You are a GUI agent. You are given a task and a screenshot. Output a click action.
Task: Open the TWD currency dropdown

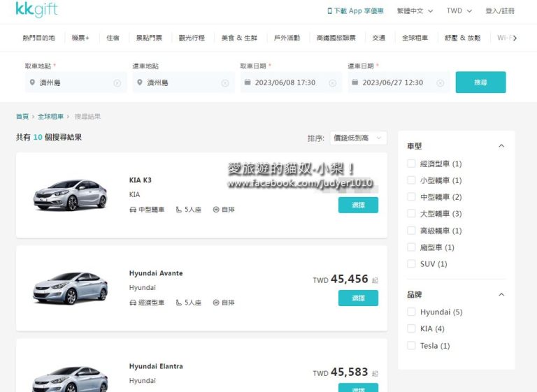point(459,11)
